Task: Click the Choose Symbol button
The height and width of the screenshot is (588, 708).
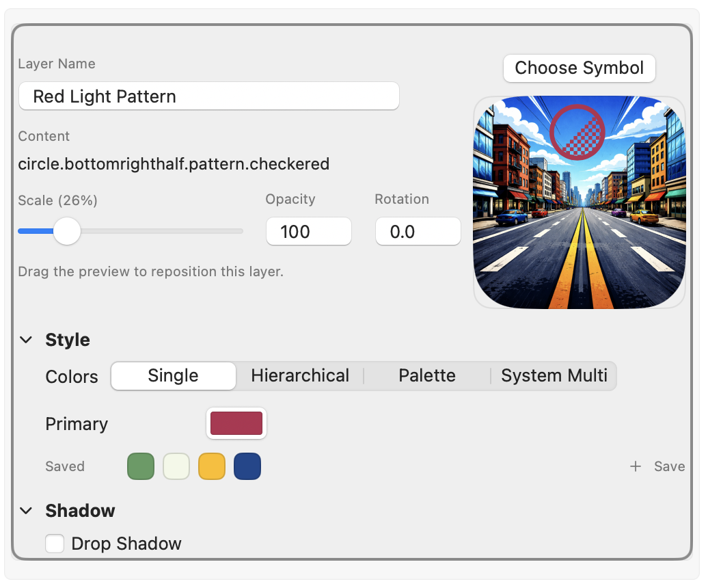Action: point(579,68)
